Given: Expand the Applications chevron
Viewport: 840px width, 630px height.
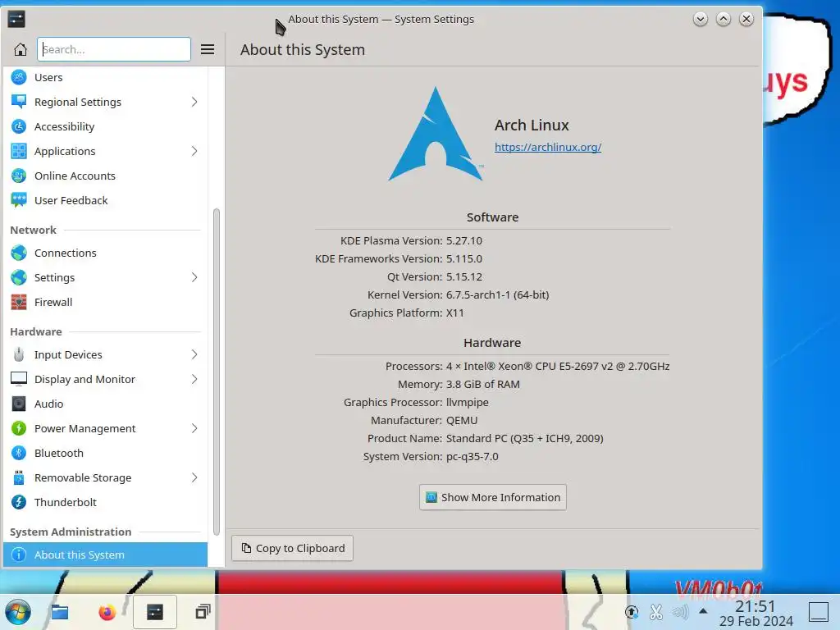Looking at the screenshot, I should pos(194,151).
